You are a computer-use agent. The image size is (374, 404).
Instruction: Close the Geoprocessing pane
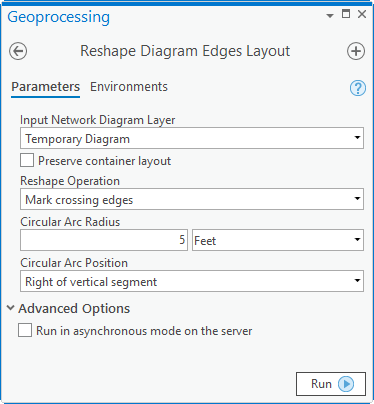362,14
